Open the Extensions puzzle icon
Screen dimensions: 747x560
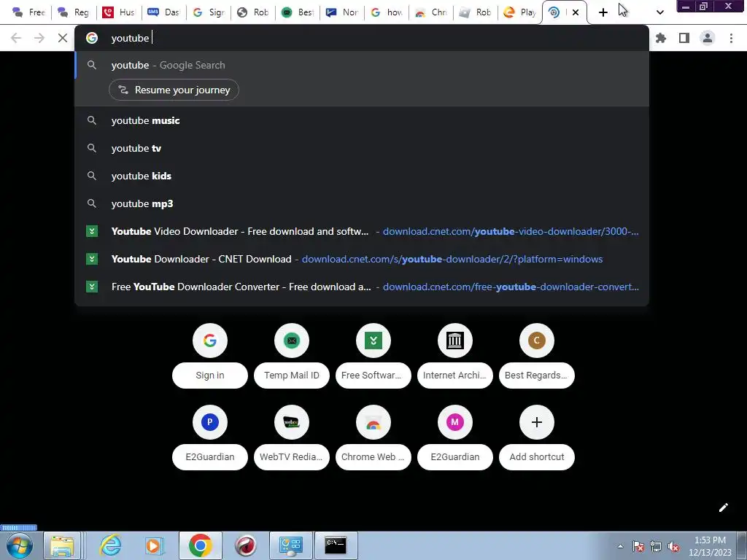point(661,38)
